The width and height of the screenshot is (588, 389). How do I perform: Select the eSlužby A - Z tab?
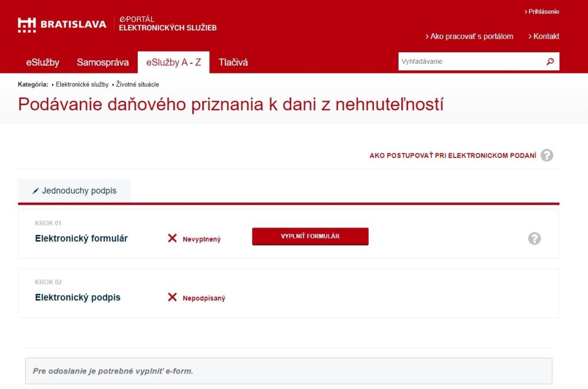tap(173, 62)
